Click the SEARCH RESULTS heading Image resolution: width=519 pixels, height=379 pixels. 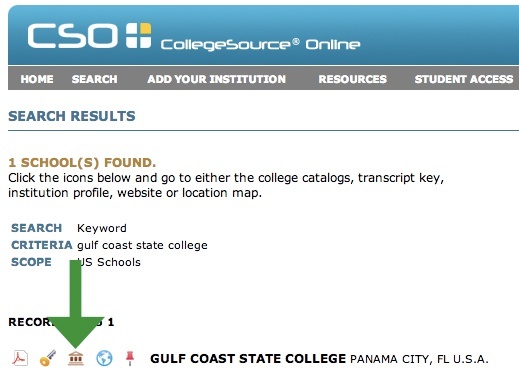coord(72,116)
